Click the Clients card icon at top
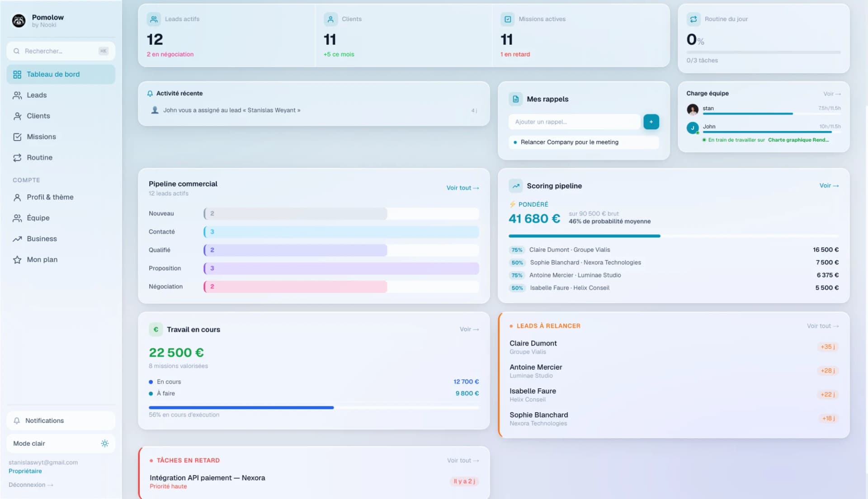This screenshot has width=868, height=499. click(330, 19)
